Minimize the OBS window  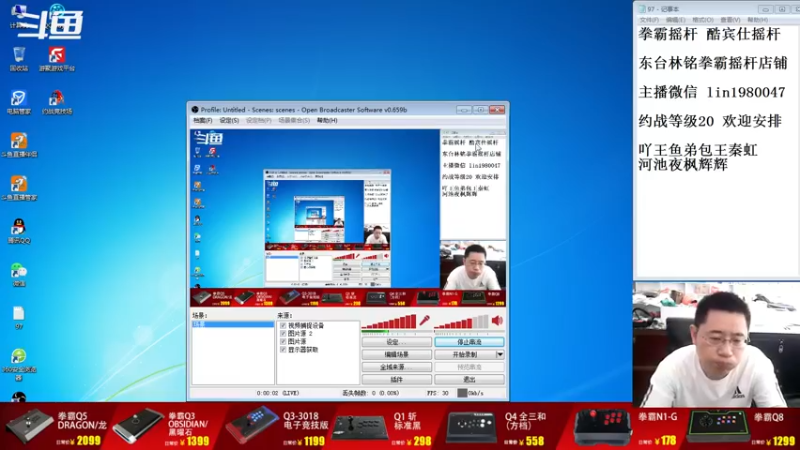point(464,110)
